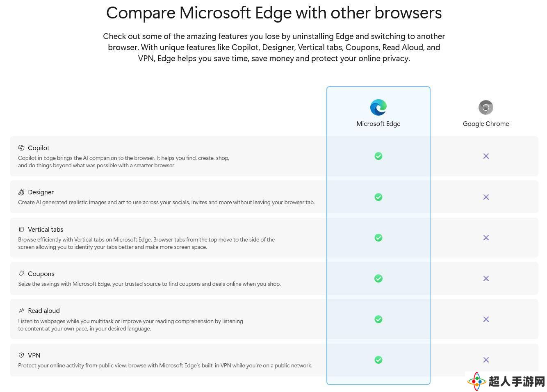Click the Google Chrome logo icon
The height and width of the screenshot is (392, 547).
(486, 107)
